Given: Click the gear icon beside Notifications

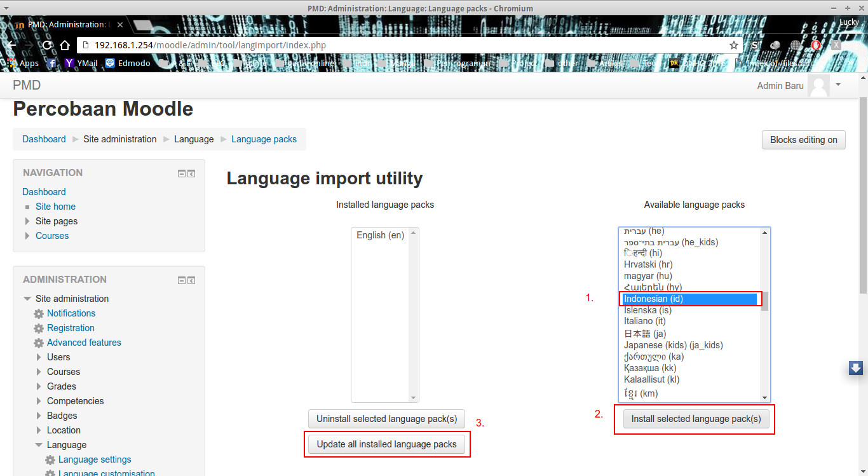Looking at the screenshot, I should pyautogui.click(x=39, y=314).
